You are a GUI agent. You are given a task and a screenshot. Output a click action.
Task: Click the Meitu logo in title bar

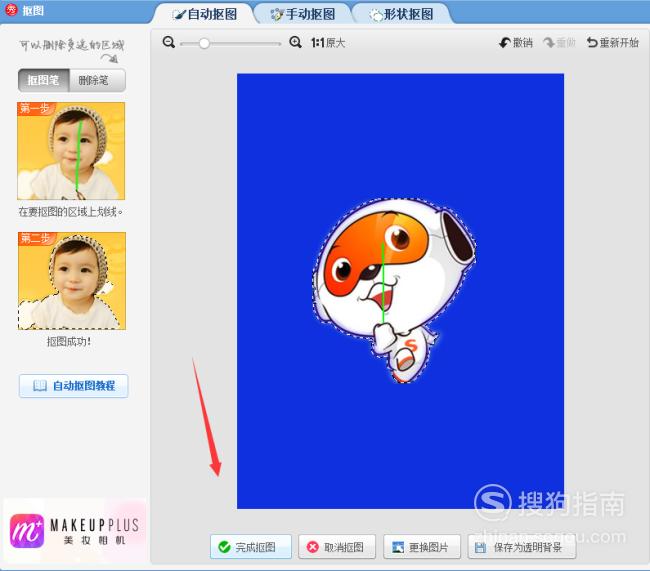[12, 10]
